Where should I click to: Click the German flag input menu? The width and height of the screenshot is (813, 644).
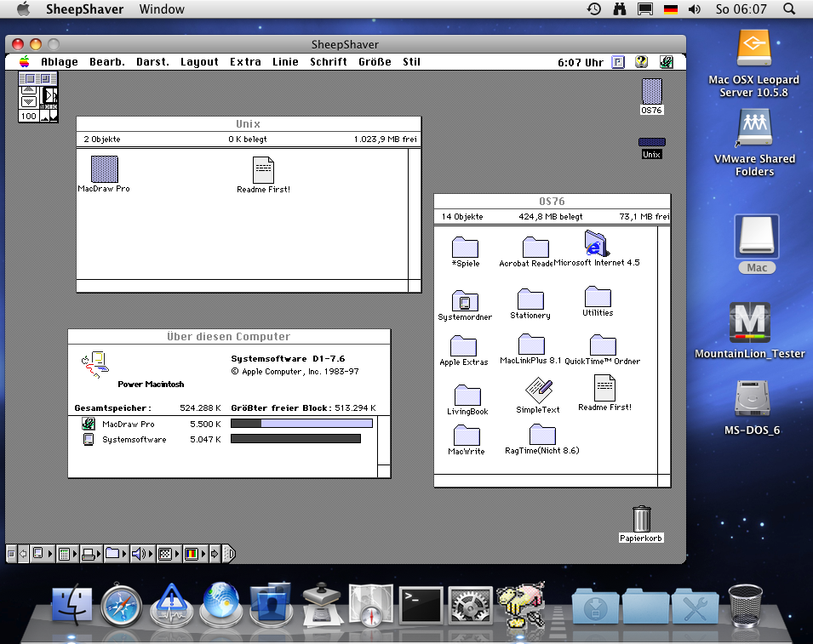(671, 9)
